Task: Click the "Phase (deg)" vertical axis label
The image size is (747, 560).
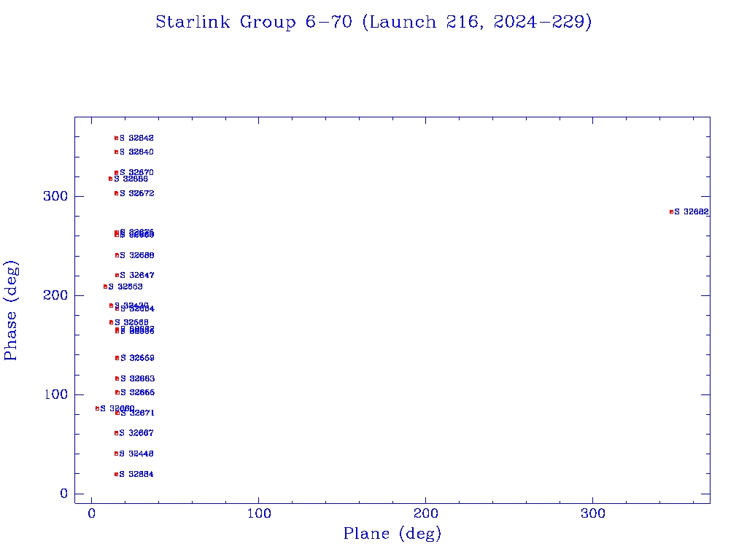Action: [x=10, y=311]
